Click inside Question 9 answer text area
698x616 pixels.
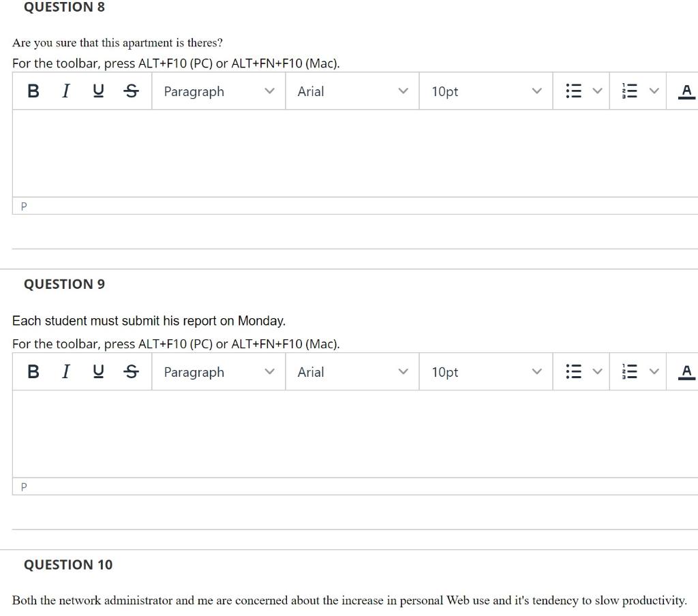coord(355,433)
